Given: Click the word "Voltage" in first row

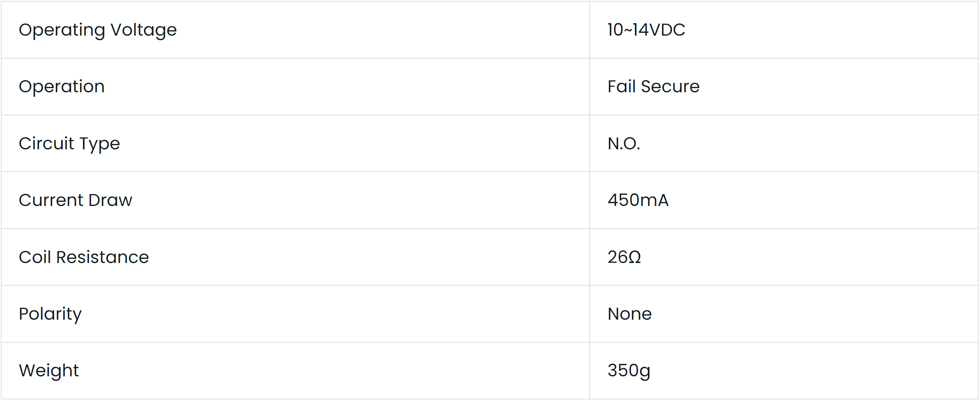Looking at the screenshot, I should click(144, 30).
